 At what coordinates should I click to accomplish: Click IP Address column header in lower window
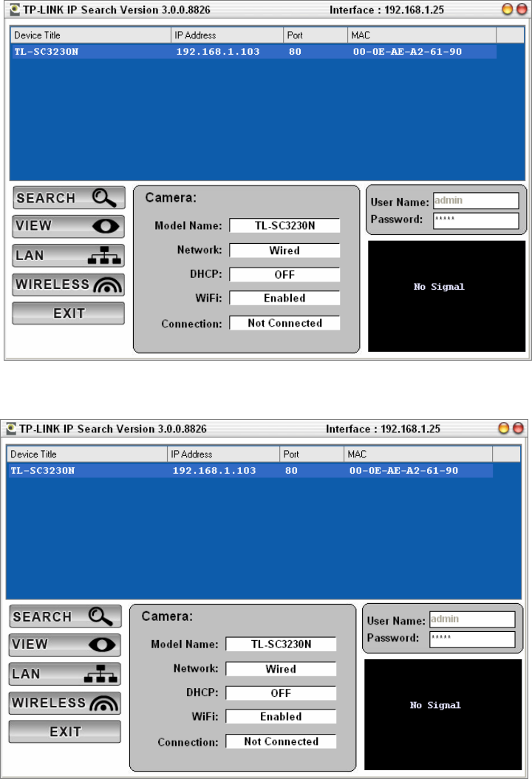[x=224, y=454]
